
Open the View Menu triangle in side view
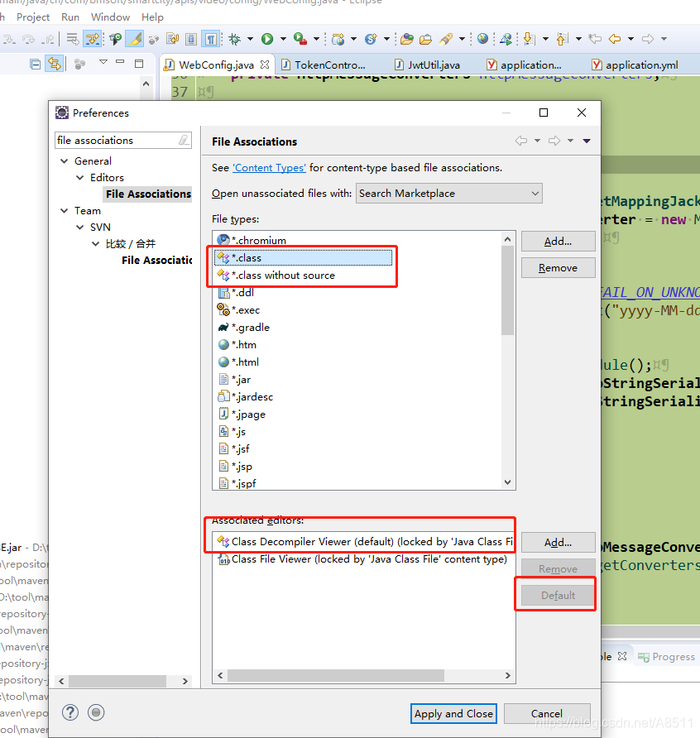coord(103,62)
